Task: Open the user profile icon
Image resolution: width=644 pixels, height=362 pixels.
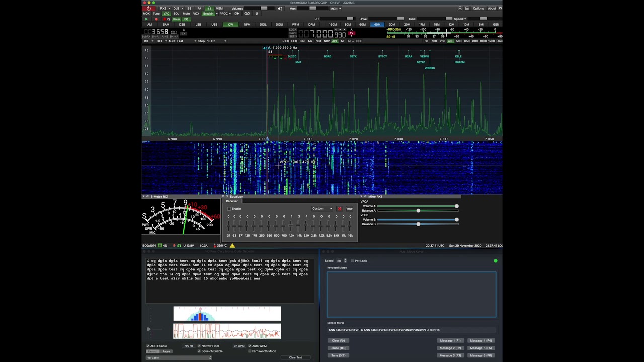Action: (x=460, y=8)
